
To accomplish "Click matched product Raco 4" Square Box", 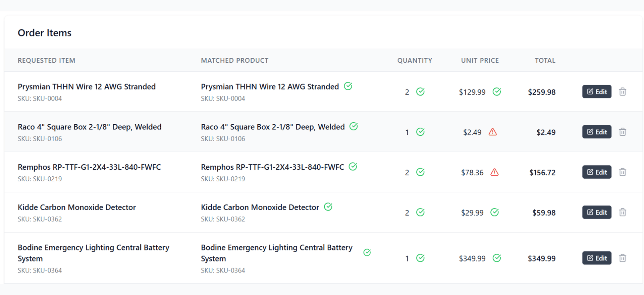I will [273, 127].
